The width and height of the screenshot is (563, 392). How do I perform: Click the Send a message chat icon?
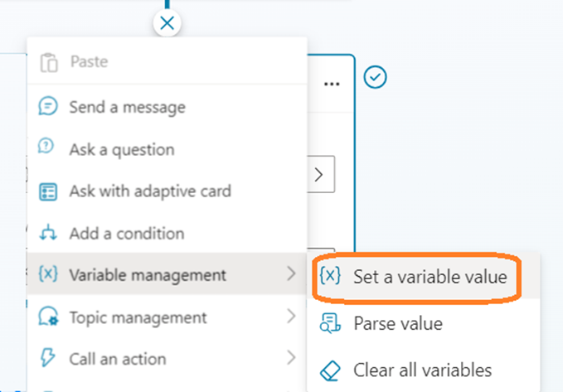click(49, 107)
